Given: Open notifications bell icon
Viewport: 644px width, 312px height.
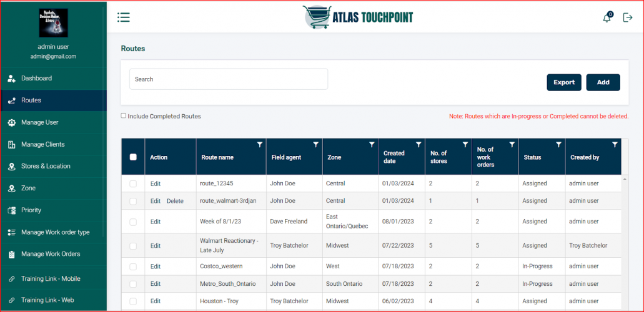Looking at the screenshot, I should [607, 17].
